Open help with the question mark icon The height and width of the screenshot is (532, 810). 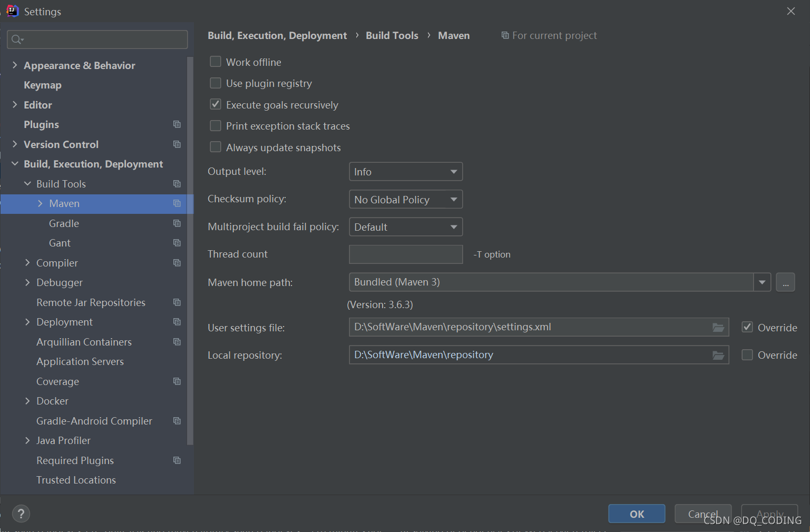[21, 514]
